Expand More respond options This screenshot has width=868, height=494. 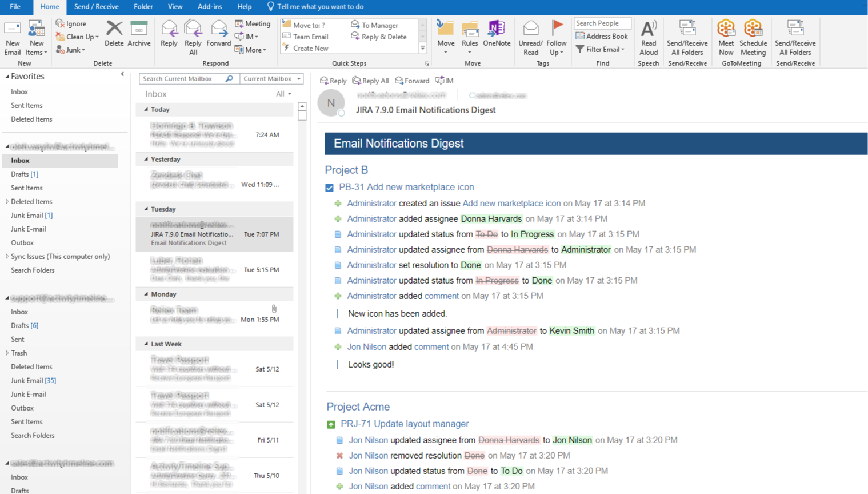click(x=251, y=50)
